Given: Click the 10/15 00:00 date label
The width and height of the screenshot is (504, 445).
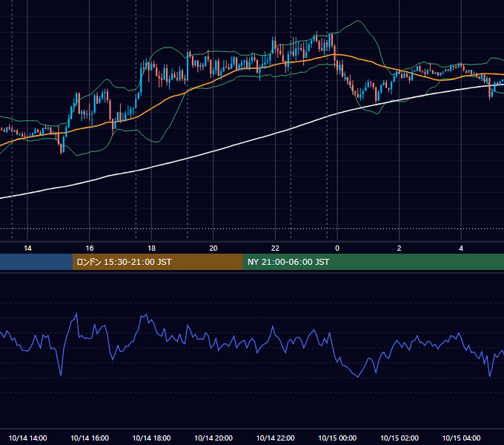Looking at the screenshot, I should pyautogui.click(x=337, y=438).
